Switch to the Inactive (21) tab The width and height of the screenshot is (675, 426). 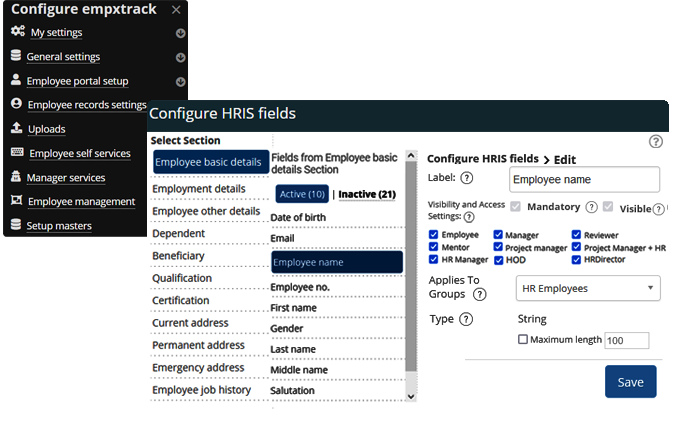click(367, 194)
